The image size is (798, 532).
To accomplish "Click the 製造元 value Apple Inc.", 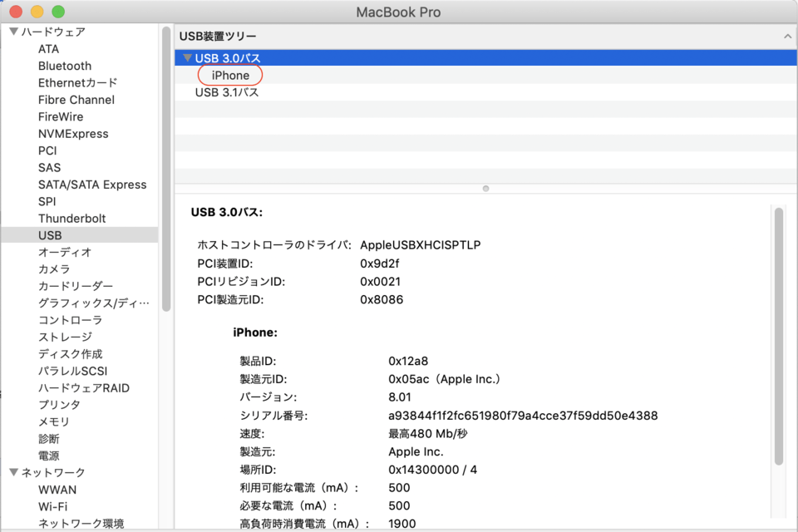I will pyautogui.click(x=416, y=451).
